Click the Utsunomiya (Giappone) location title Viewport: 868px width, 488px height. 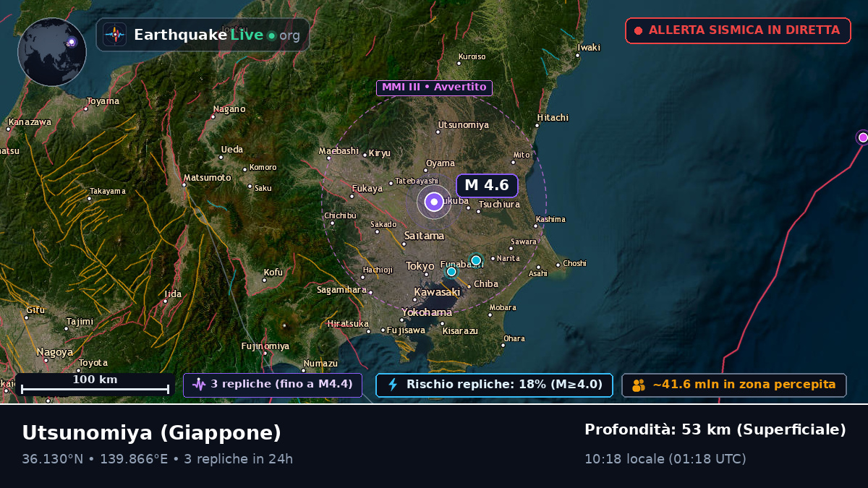152,433
